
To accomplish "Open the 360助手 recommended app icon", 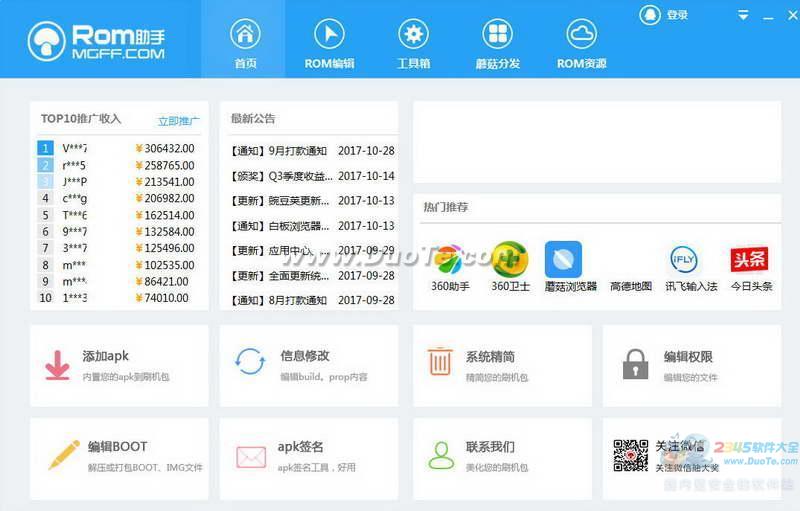I will point(450,260).
